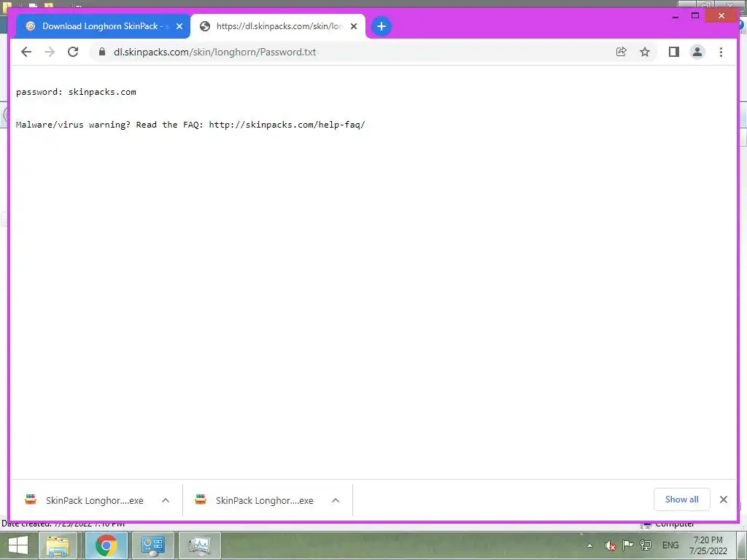
Task: Click the muted volume tray icon
Action: coord(610,545)
